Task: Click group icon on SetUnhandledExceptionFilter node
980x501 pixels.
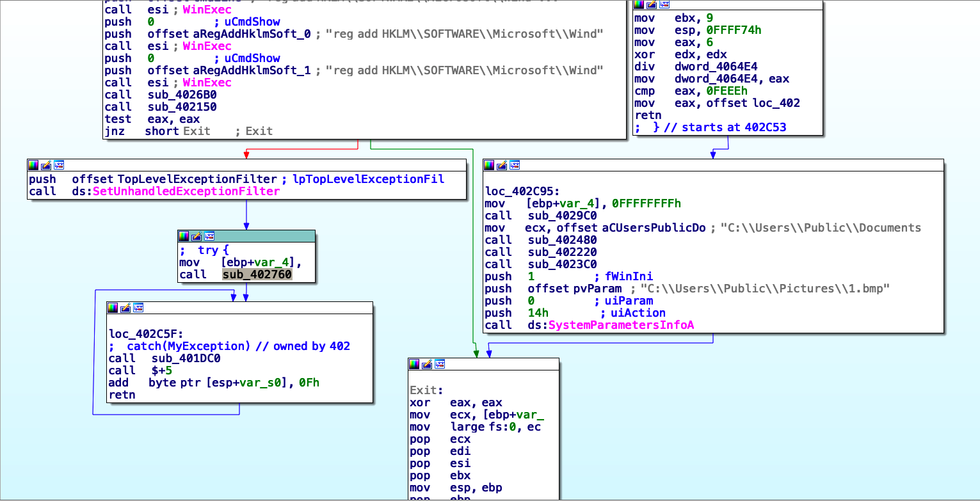Action: [x=58, y=165]
